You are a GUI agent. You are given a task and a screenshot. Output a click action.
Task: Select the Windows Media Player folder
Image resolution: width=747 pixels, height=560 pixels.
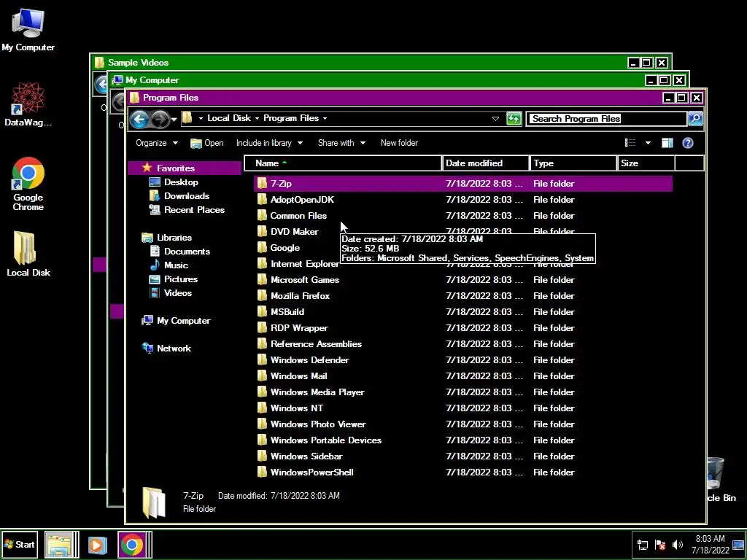pyautogui.click(x=317, y=392)
